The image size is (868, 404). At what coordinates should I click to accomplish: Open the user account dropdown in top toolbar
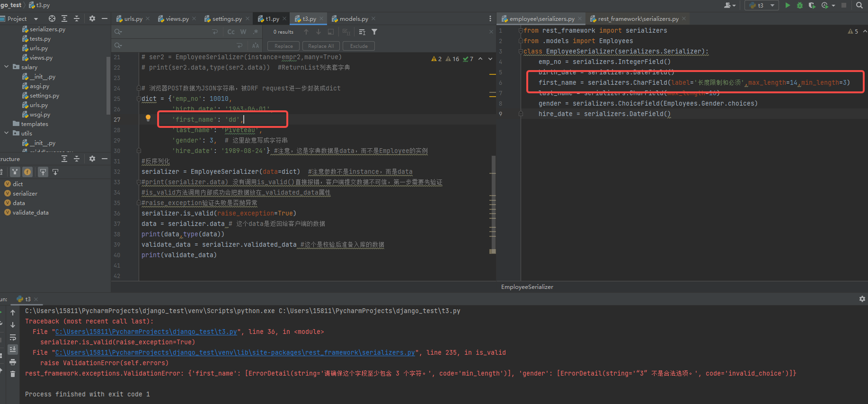730,5
